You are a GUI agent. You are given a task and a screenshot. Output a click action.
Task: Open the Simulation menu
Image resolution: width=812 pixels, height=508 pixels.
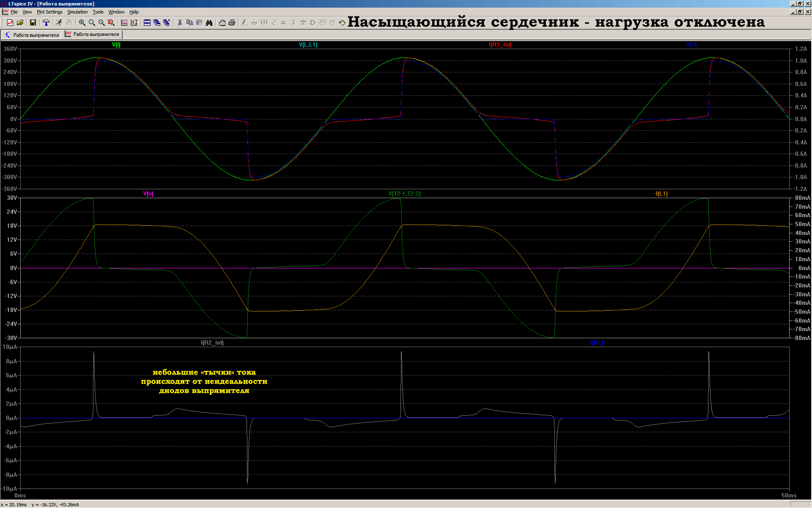(77, 12)
